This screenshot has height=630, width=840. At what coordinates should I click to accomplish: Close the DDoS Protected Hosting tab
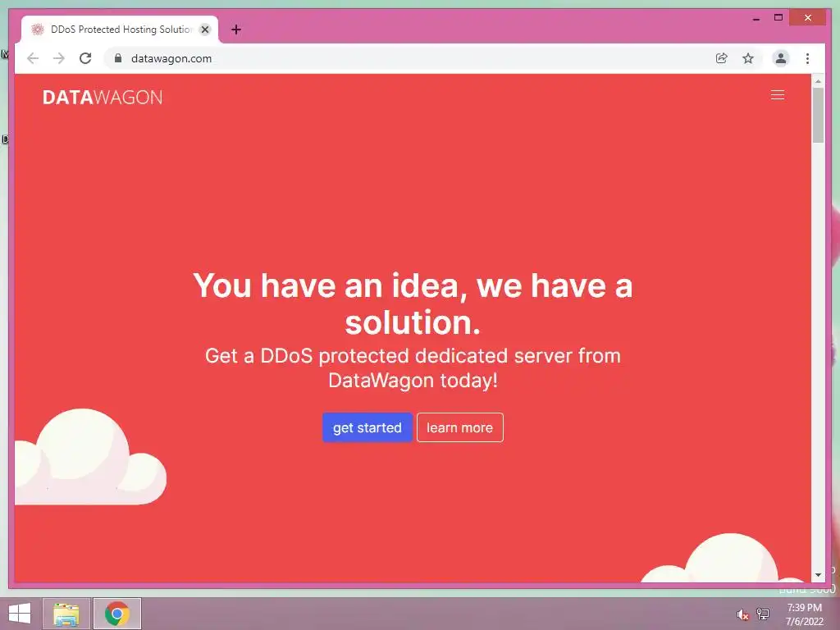pos(204,30)
